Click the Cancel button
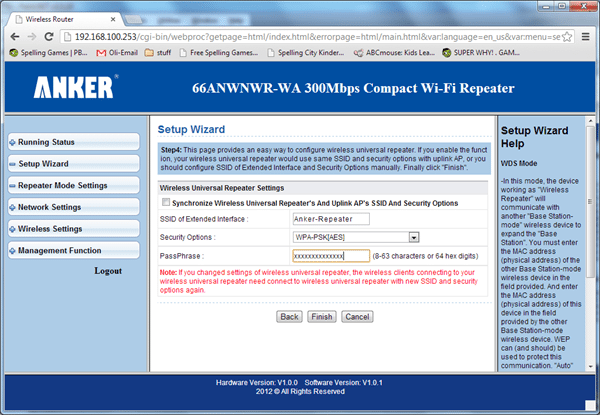Viewport: 600px width, 415px height. (x=357, y=317)
